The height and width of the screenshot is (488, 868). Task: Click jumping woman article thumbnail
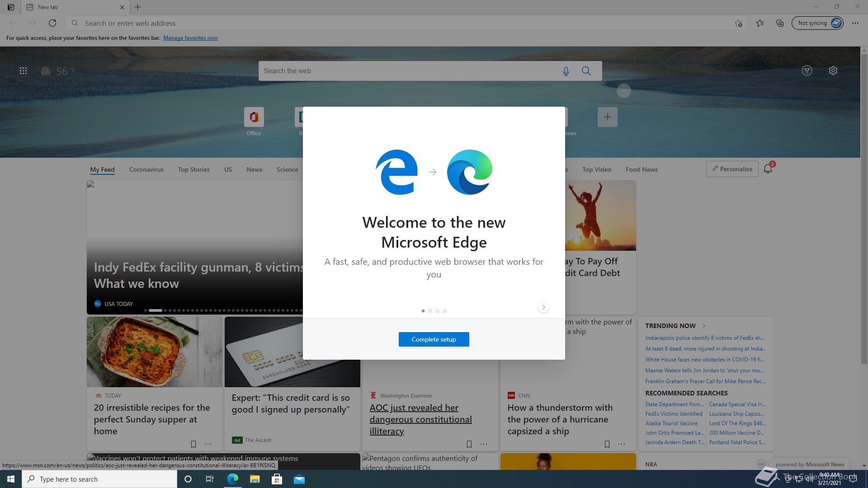pos(600,216)
